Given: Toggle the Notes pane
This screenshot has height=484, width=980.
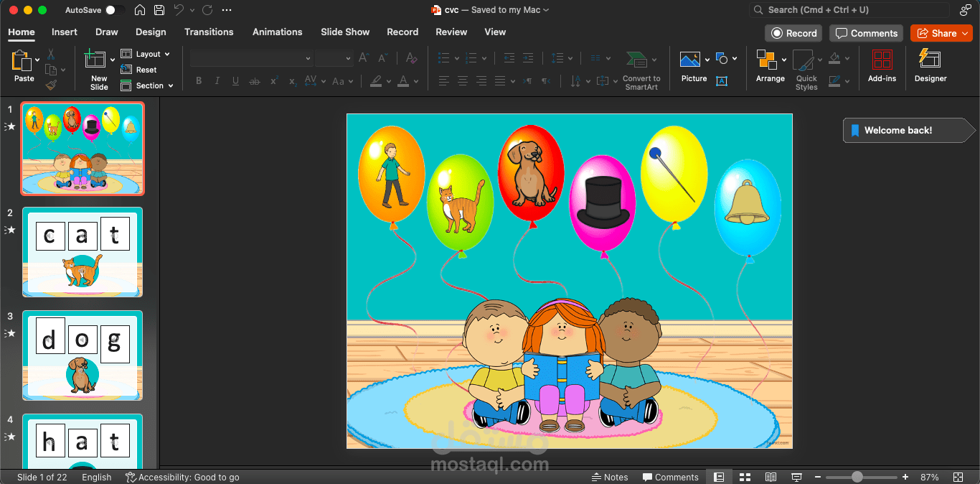Looking at the screenshot, I should (x=610, y=477).
